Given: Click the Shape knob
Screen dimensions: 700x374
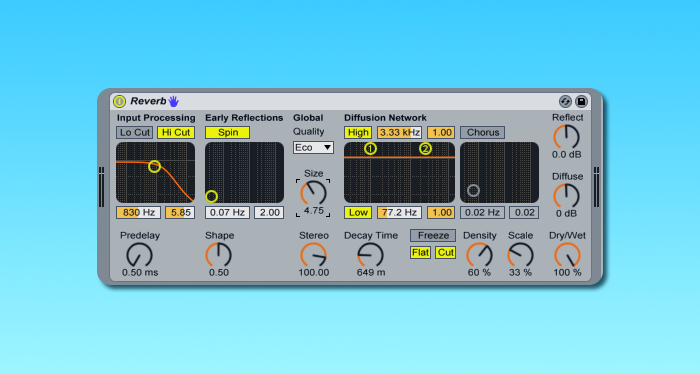Looking at the screenshot, I should click(218, 255).
